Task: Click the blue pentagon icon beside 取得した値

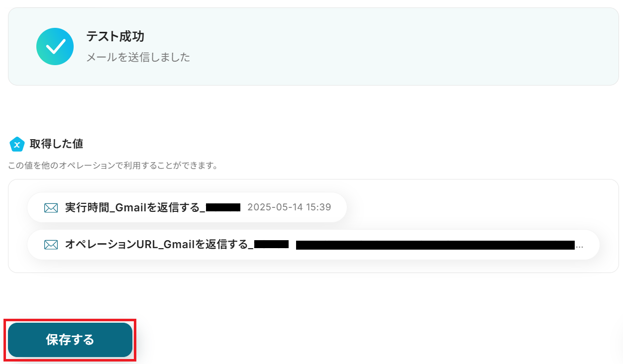Action: (17, 144)
